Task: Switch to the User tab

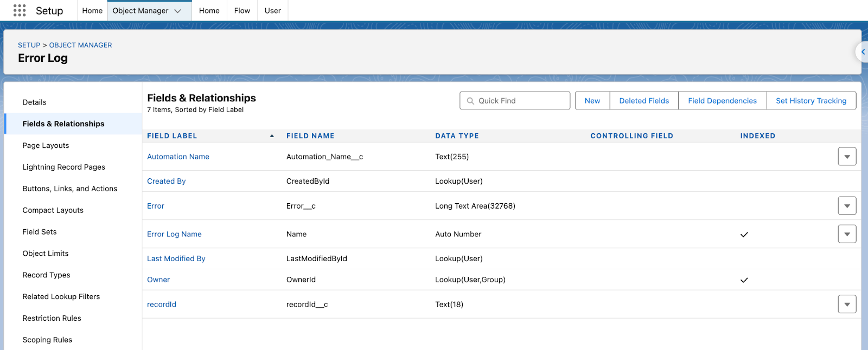Action: [x=272, y=11]
